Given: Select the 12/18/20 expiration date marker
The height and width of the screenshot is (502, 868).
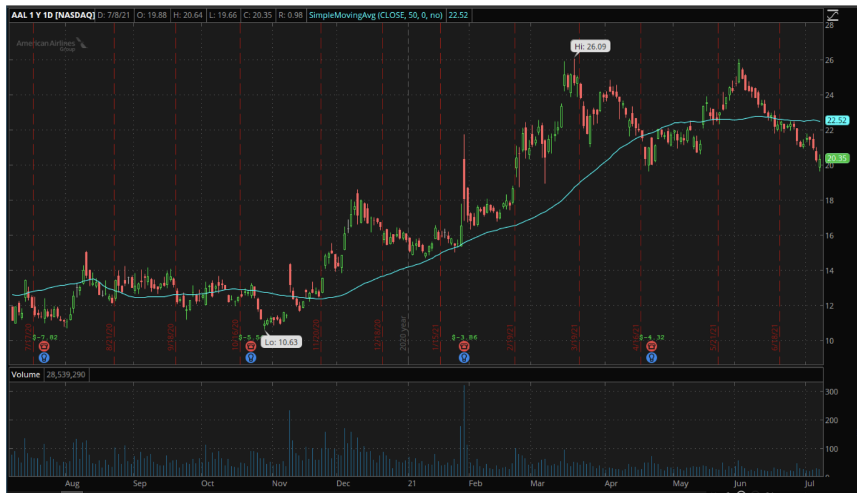Looking at the screenshot, I should click(x=377, y=335).
